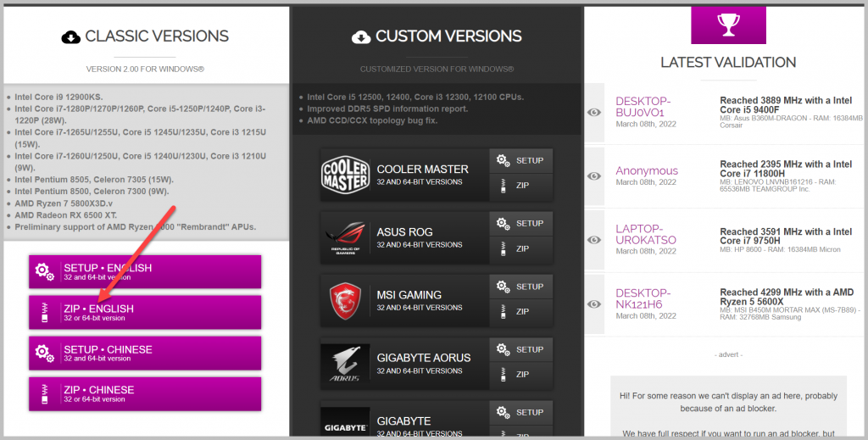Click the Gigabyte logo

[346, 423]
